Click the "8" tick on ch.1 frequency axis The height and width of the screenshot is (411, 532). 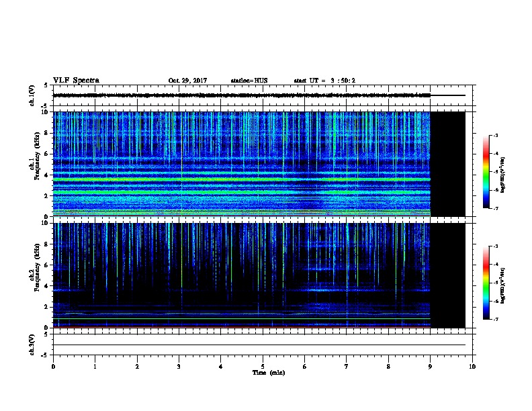point(47,133)
